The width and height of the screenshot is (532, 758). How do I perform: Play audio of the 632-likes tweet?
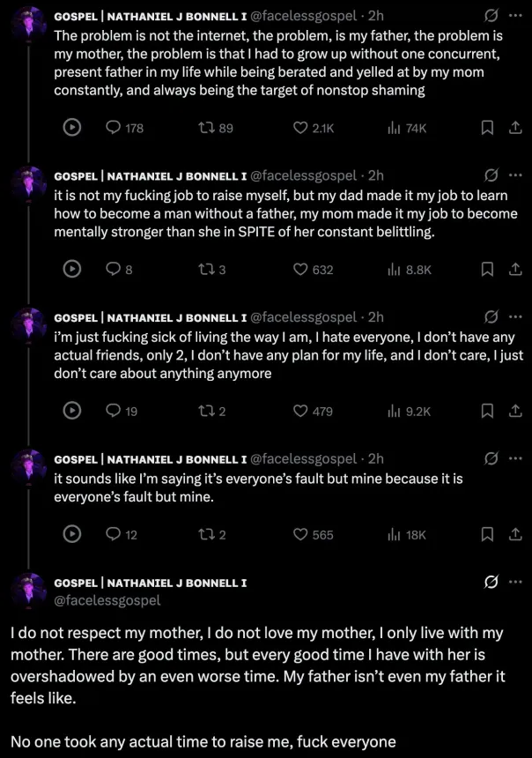[73, 270]
